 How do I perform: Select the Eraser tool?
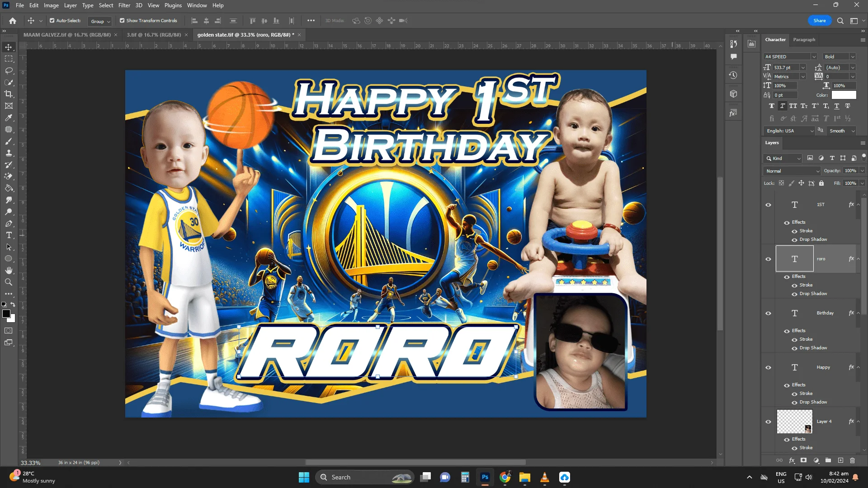(x=9, y=177)
